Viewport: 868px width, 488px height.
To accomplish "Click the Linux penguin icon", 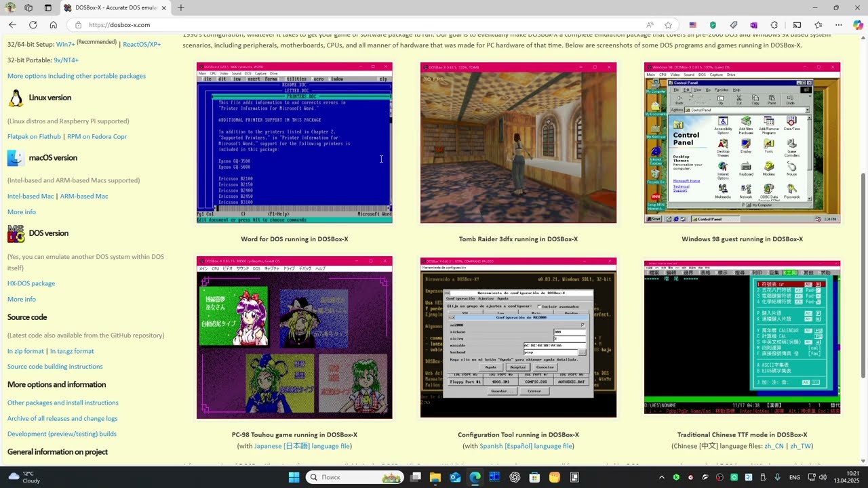I will pos(16,98).
